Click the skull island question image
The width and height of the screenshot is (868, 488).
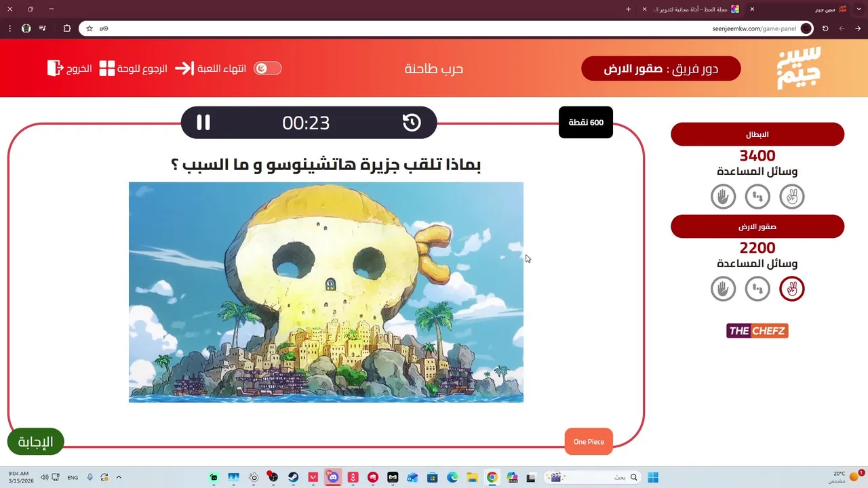click(x=326, y=292)
